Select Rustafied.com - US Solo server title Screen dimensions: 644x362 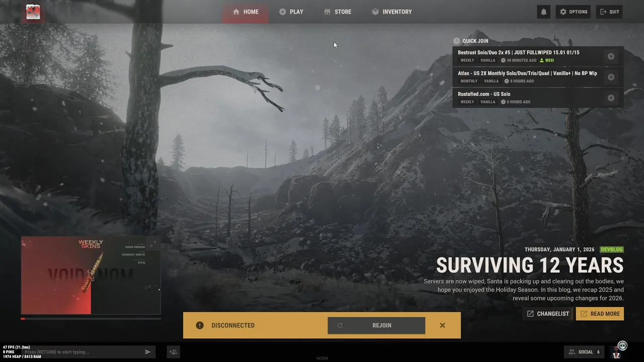tap(484, 94)
